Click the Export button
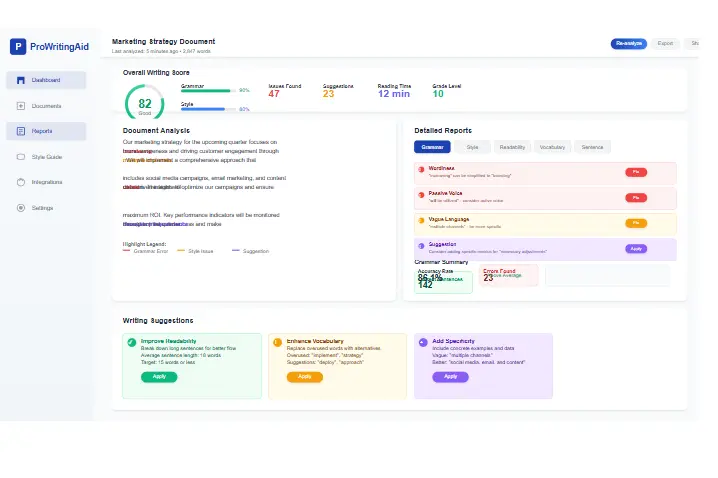 click(x=665, y=43)
